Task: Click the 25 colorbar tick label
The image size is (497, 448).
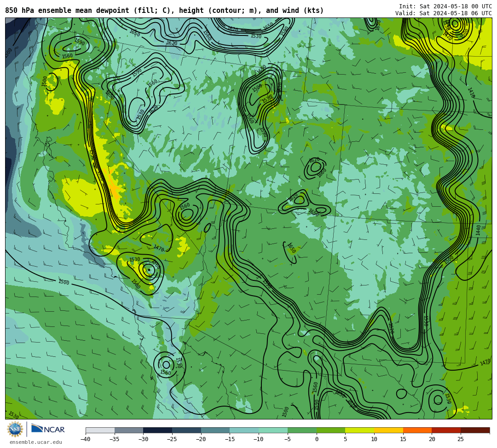Action: click(461, 439)
